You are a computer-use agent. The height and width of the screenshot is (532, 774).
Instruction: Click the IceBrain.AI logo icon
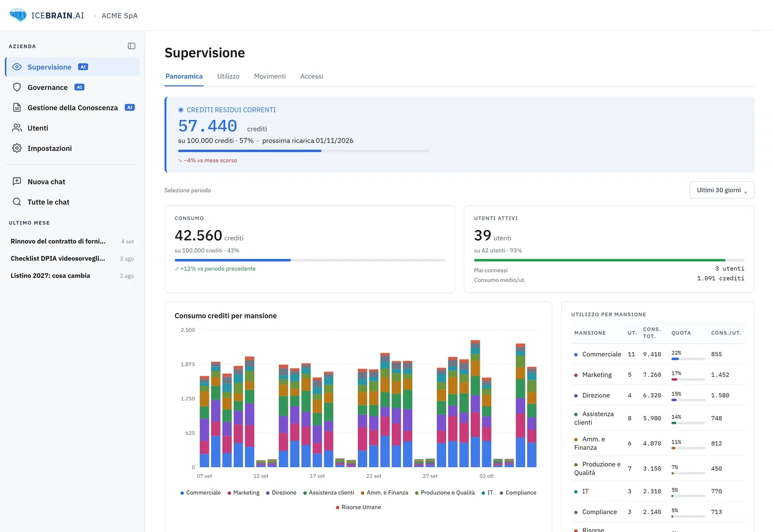pyautogui.click(x=18, y=15)
